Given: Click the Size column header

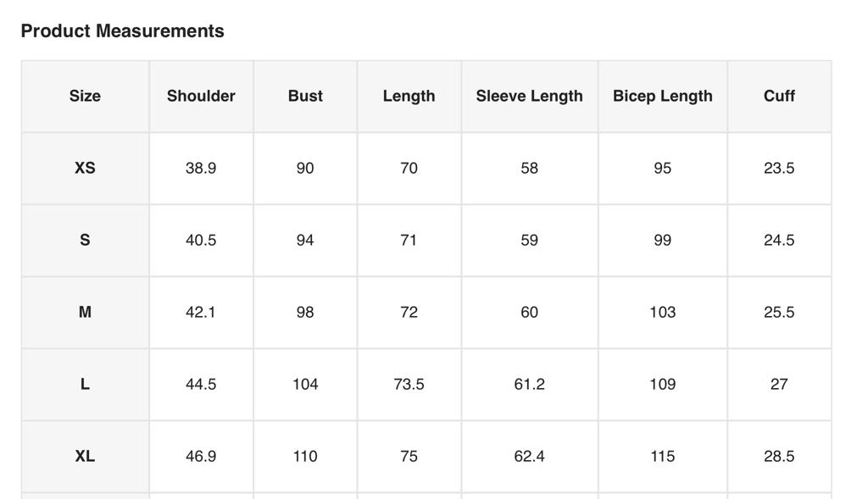Looking at the screenshot, I should 85,96.
